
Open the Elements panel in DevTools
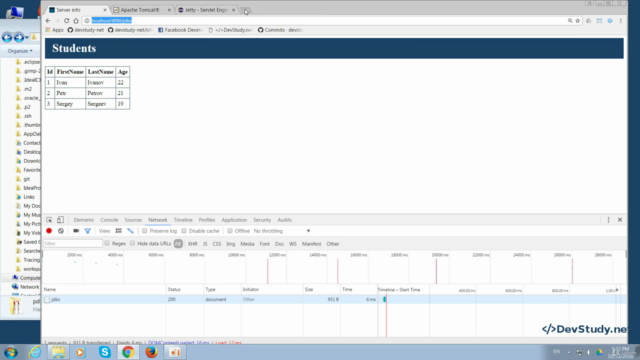click(x=84, y=220)
